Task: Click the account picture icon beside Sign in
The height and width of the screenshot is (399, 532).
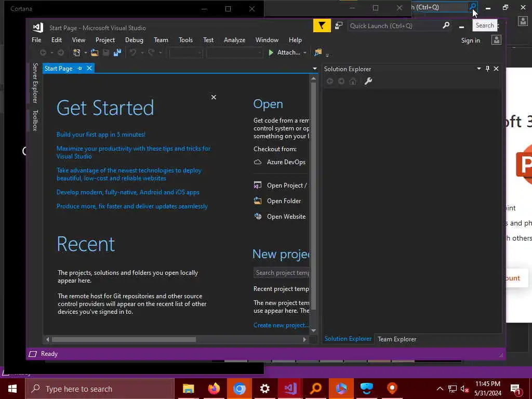Action: click(x=496, y=40)
